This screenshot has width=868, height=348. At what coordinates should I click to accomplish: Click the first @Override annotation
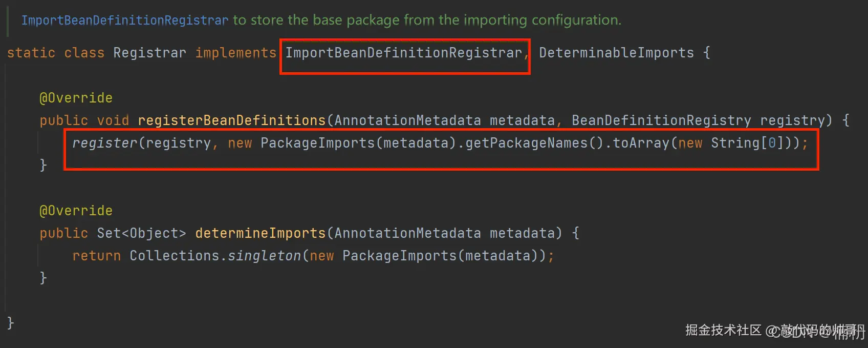pos(76,98)
